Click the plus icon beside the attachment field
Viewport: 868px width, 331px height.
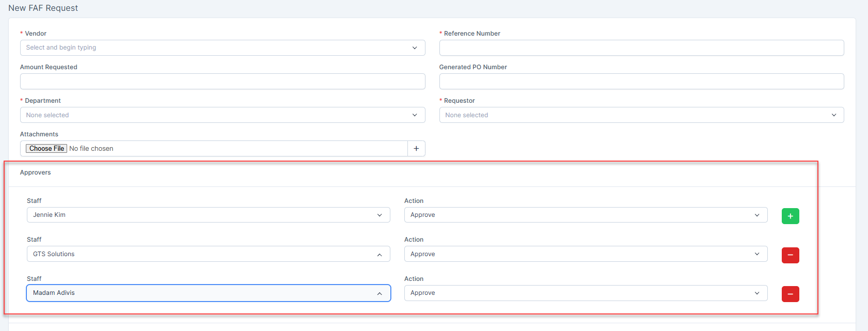416,149
